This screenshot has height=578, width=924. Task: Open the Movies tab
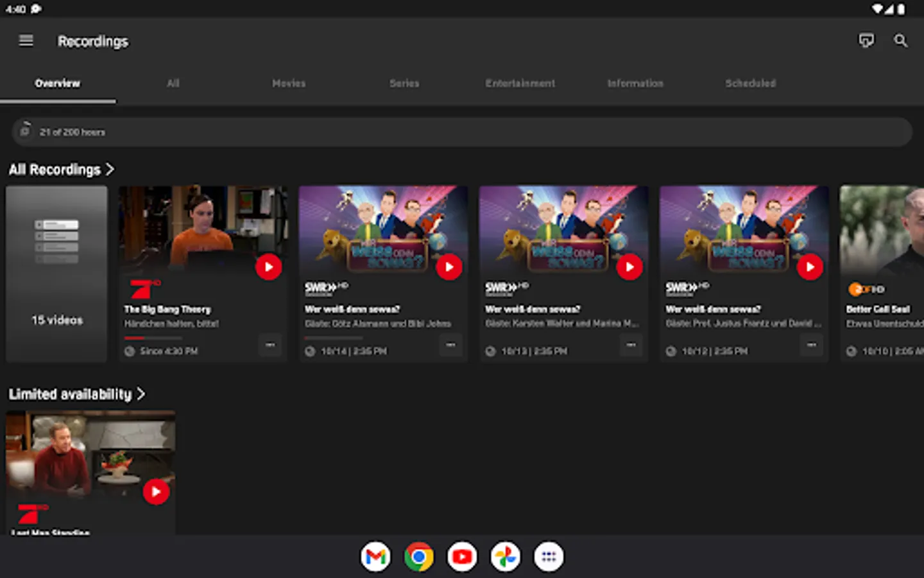pos(289,83)
